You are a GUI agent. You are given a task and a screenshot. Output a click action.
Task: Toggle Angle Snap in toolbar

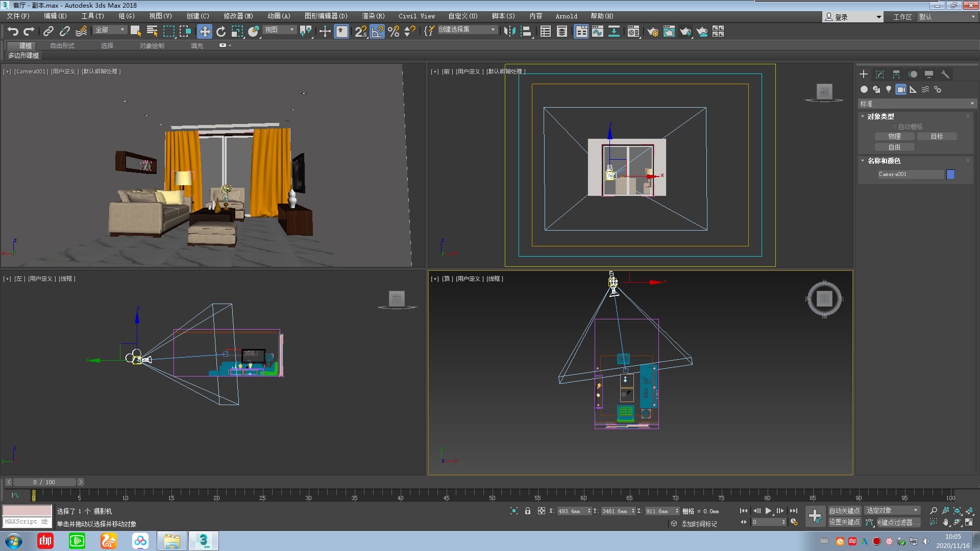point(377,32)
